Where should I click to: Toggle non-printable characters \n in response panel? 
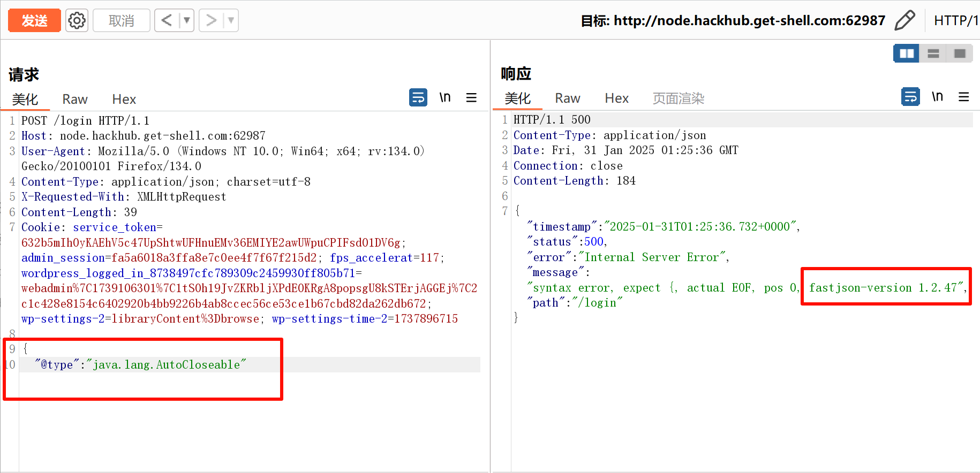click(937, 97)
